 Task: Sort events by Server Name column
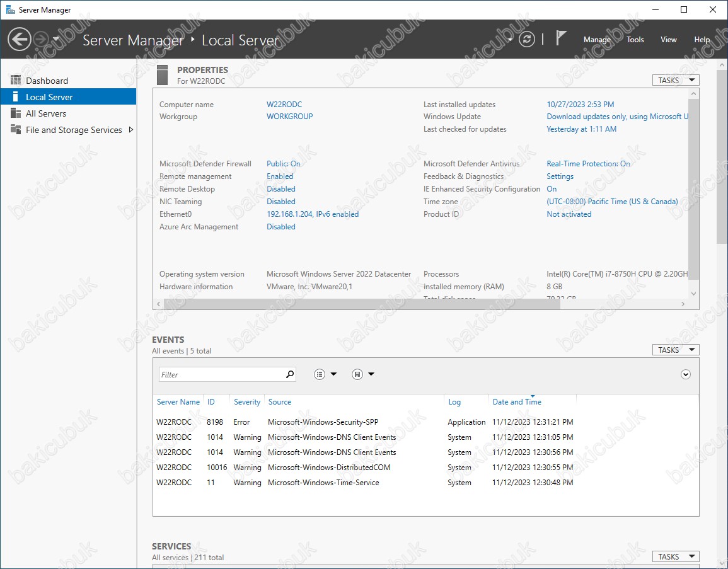pos(178,402)
